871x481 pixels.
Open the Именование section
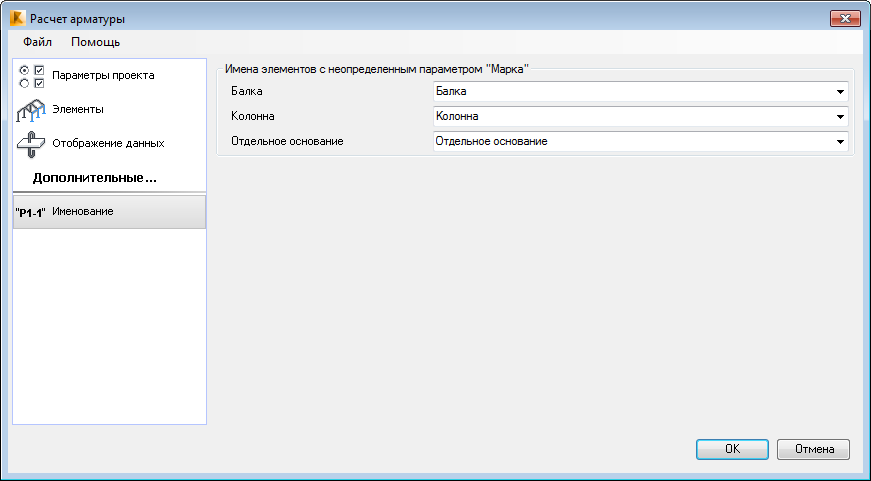(109, 212)
